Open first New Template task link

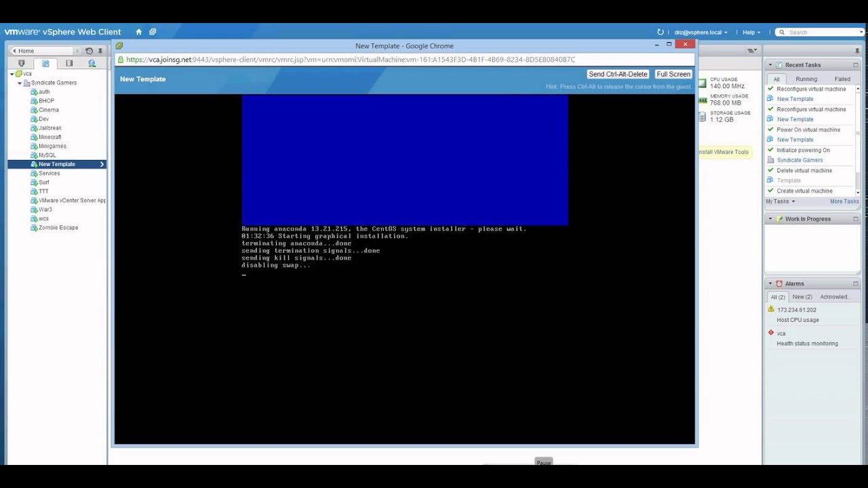tap(795, 99)
